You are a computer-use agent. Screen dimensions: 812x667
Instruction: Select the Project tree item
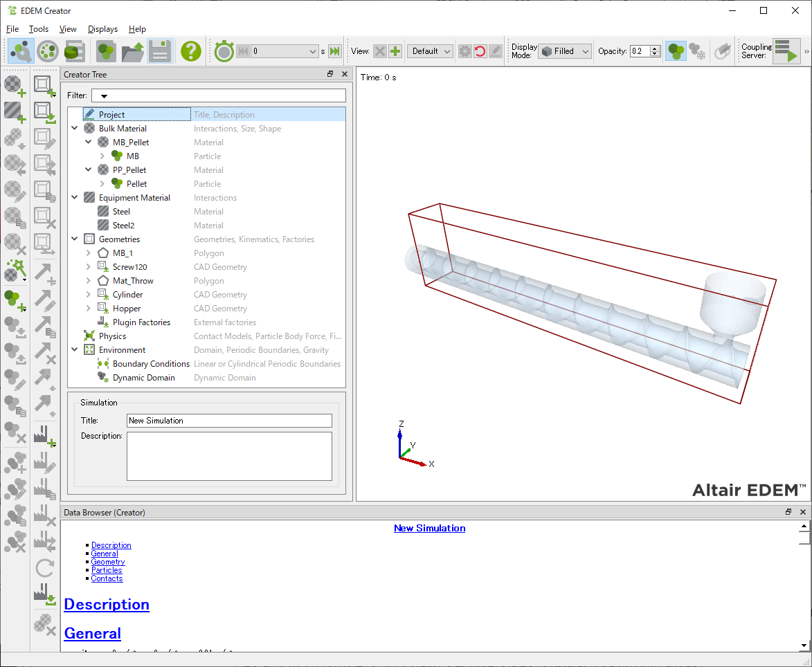point(111,114)
